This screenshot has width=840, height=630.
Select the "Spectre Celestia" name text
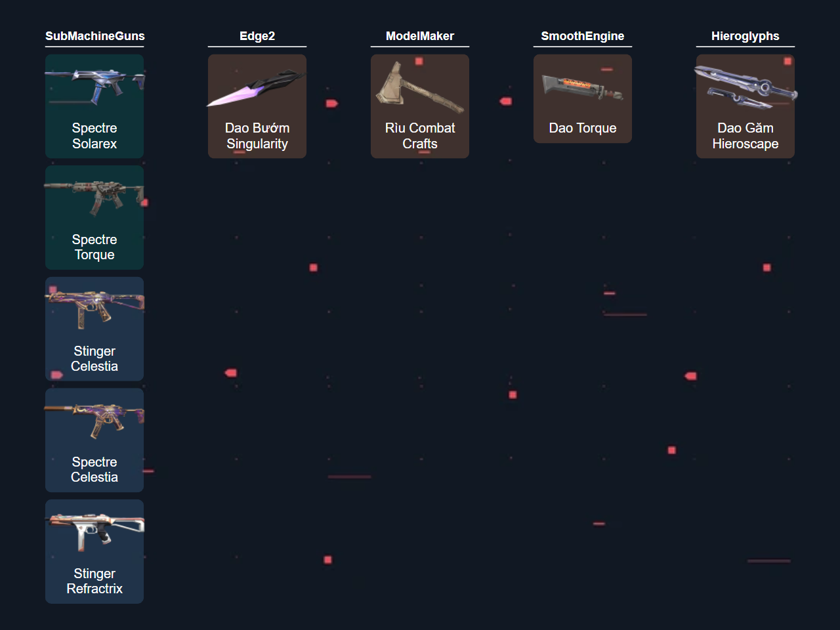(x=94, y=470)
